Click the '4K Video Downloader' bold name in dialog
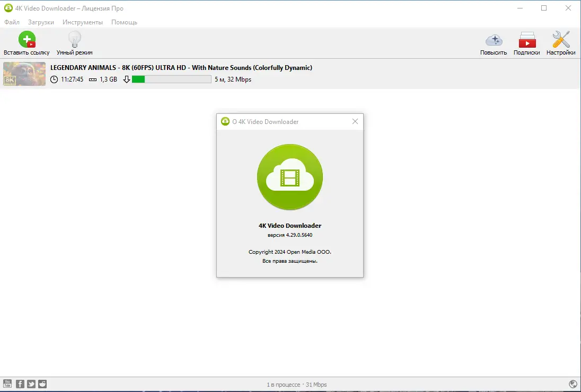 coord(290,226)
